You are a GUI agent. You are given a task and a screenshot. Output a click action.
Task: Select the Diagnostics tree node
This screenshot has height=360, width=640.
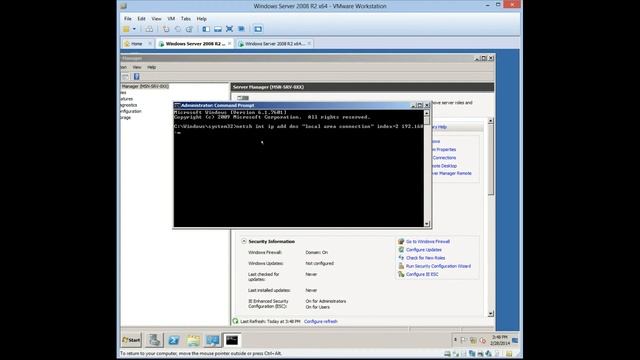(129, 105)
